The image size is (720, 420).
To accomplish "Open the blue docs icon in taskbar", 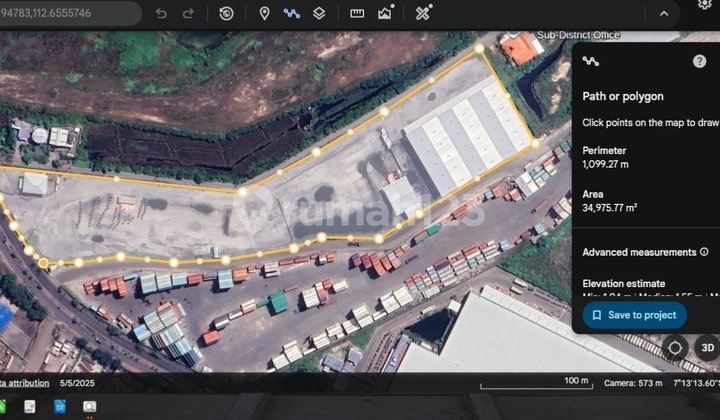I will pyautogui.click(x=60, y=406).
